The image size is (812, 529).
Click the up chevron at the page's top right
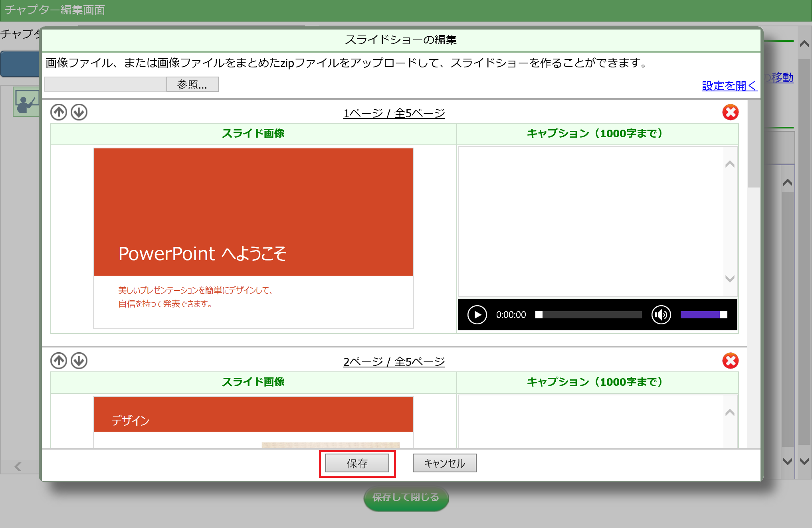coord(804,44)
